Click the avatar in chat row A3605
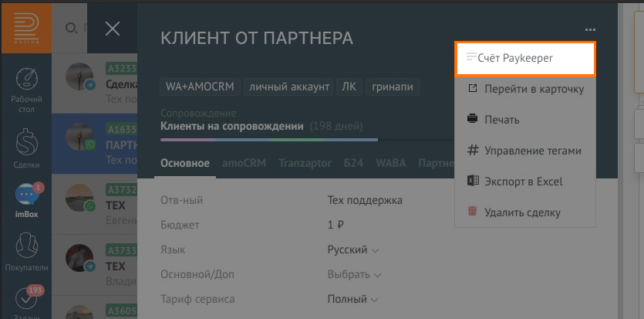This screenshot has width=644, height=319. 79,311
